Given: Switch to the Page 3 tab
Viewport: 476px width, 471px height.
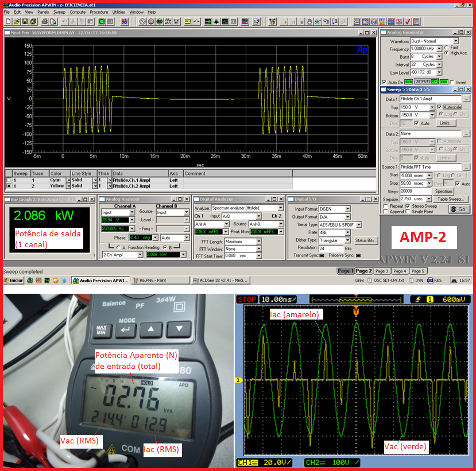Looking at the screenshot, I should click(382, 271).
